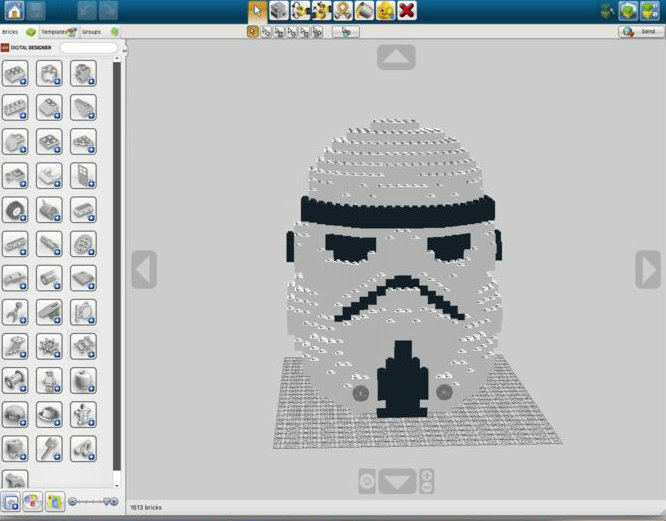Choose the third selection sub-tool
666x521 pixels.
point(279,32)
